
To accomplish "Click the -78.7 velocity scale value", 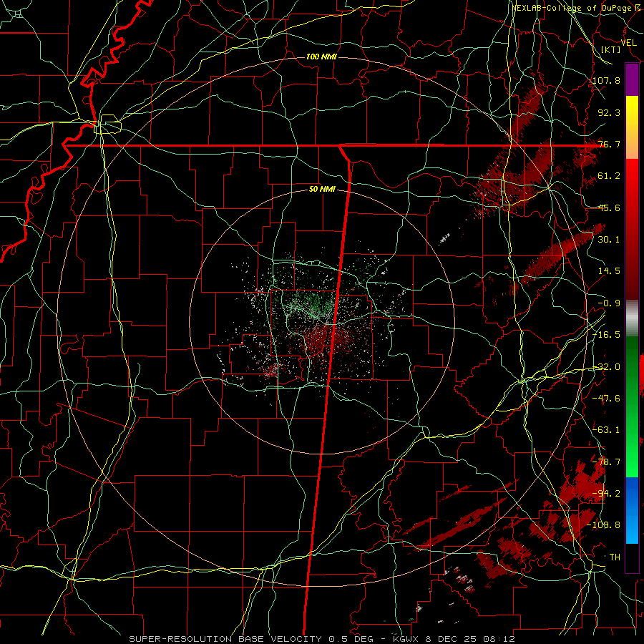I will click(606, 462).
